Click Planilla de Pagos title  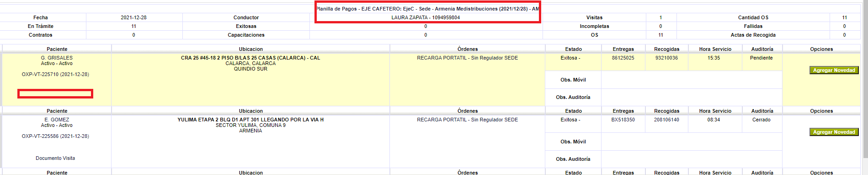click(x=427, y=9)
